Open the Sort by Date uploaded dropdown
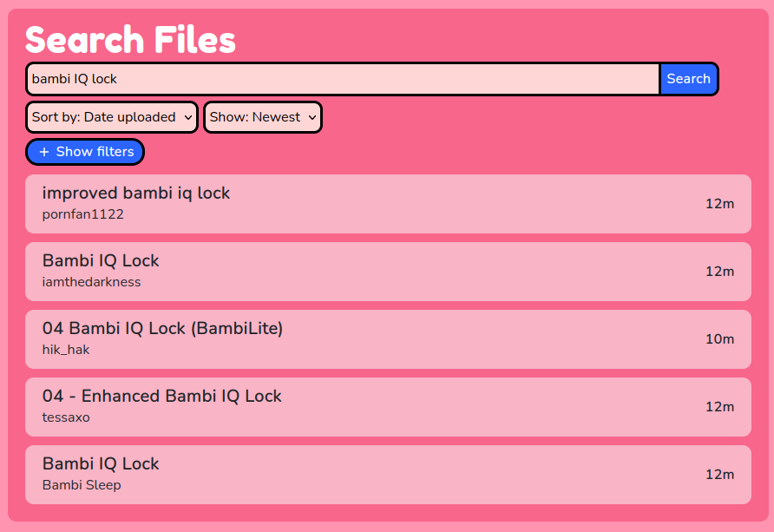The width and height of the screenshot is (774, 532). (112, 117)
